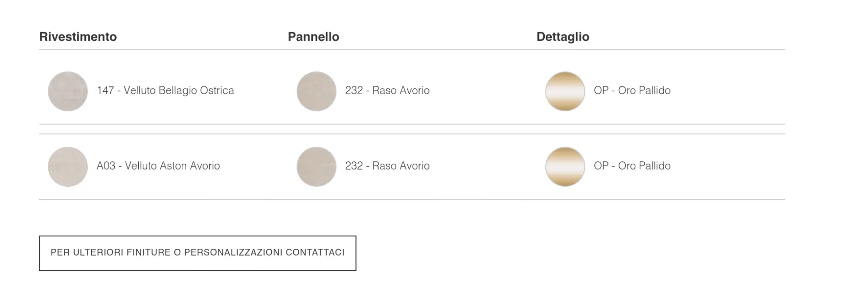The image size is (868, 284).
Task: Click the Rivestimento column heading
Action: point(78,37)
